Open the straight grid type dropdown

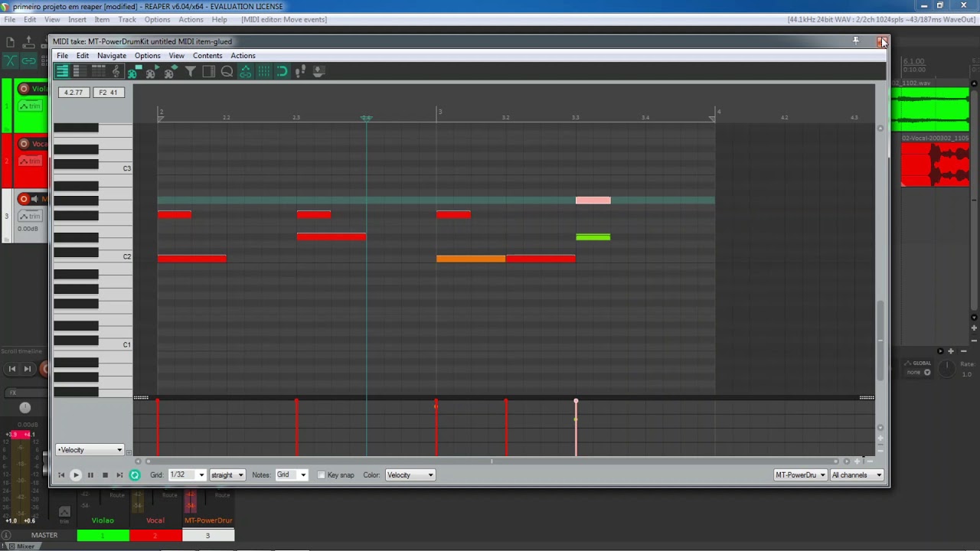(227, 475)
